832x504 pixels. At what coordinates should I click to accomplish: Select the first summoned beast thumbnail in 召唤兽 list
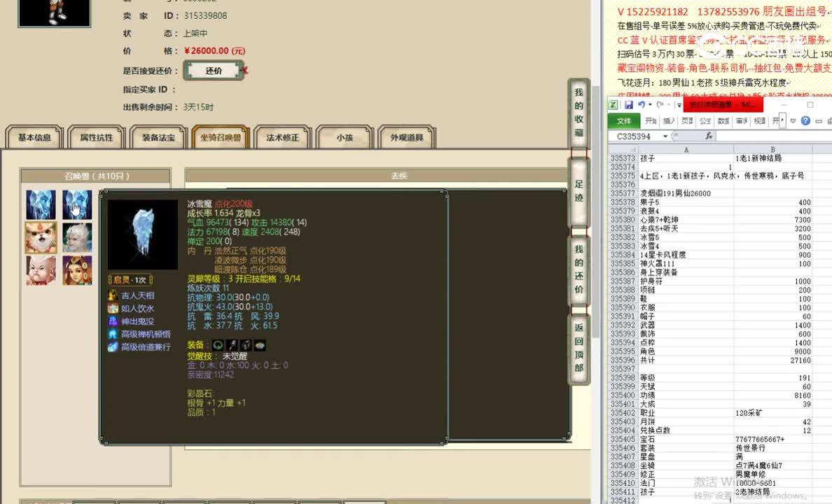[41, 204]
